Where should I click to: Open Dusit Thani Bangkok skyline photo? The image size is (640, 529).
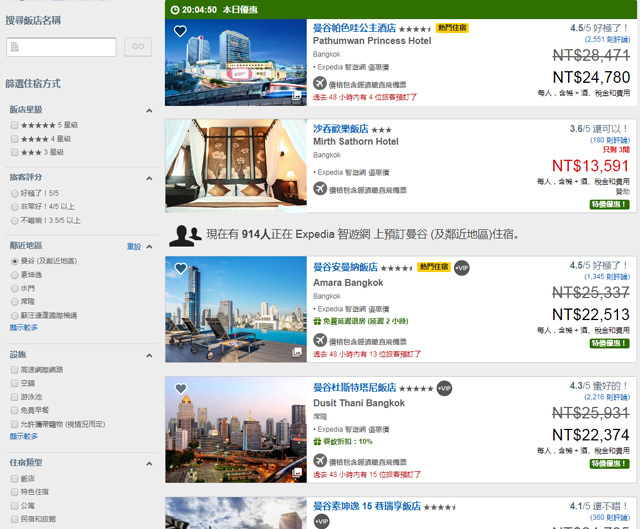[x=236, y=430]
